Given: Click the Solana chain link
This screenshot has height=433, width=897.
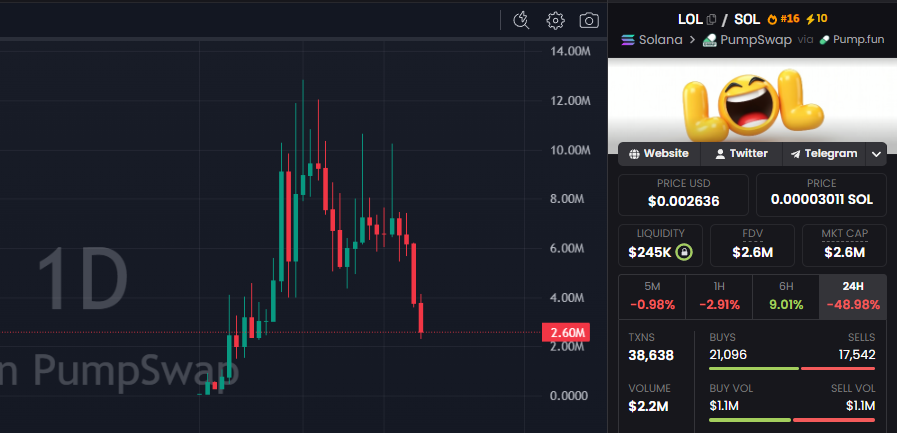Looking at the screenshot, I should click(652, 40).
